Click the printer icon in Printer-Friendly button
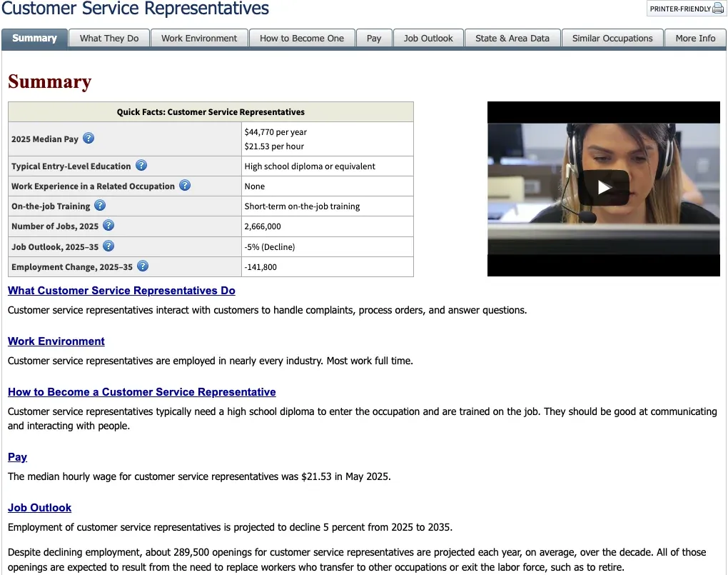Viewport: 728px width, 575px height. 718,9
